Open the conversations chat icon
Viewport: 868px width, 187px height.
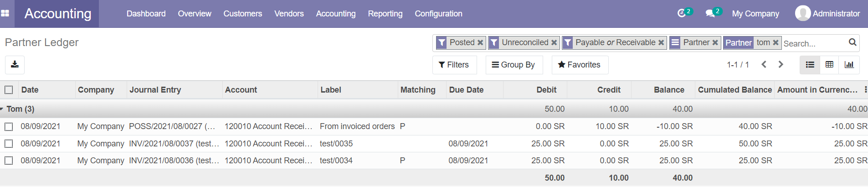click(x=710, y=14)
